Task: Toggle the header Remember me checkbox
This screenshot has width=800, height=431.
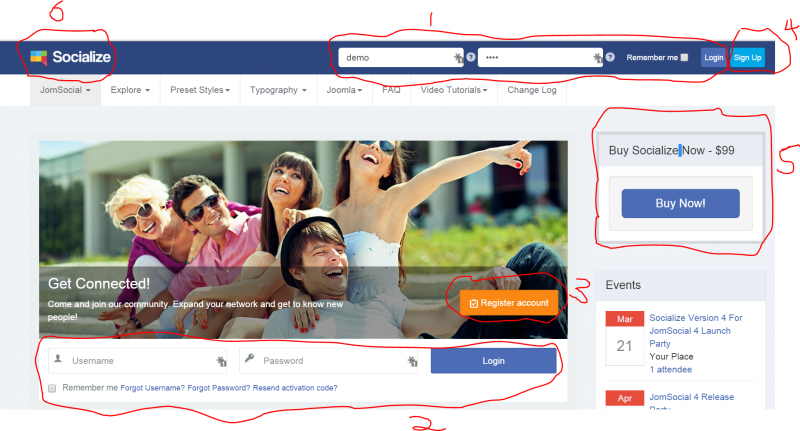Action: coord(684,58)
